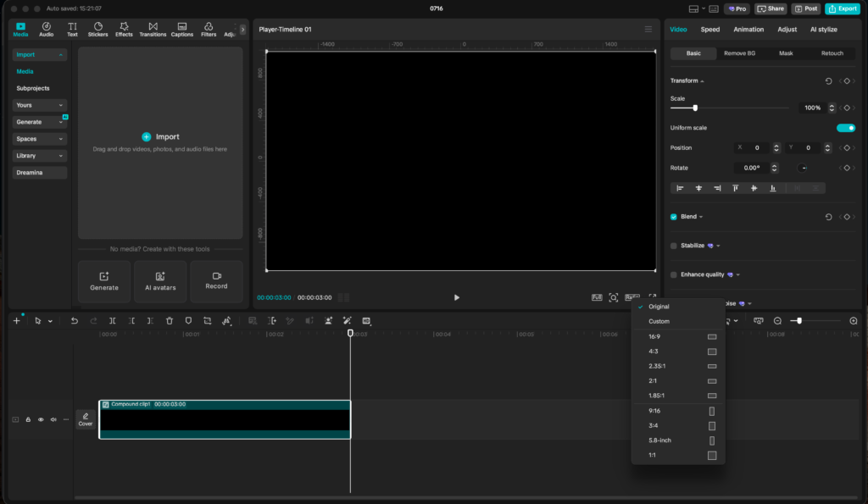The width and height of the screenshot is (868, 504).
Task: Open the Remove BG sub-tab
Action: coord(739,53)
